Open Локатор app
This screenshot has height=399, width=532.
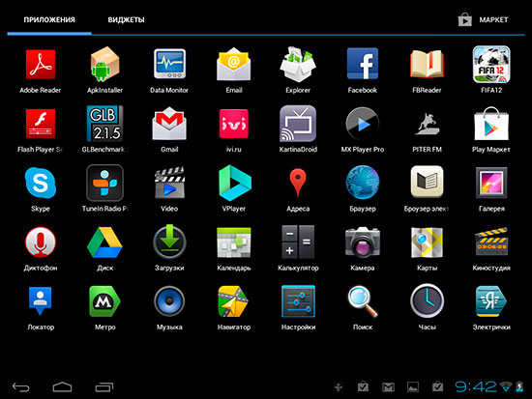pyautogui.click(x=41, y=301)
